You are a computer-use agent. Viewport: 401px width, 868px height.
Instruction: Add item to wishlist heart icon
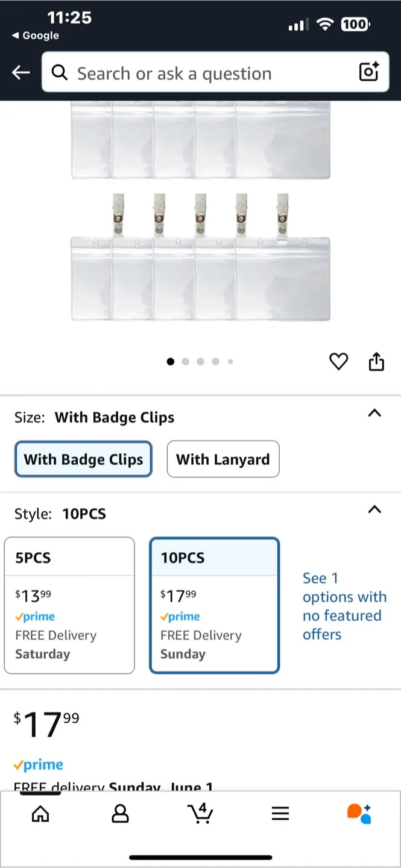click(x=339, y=362)
